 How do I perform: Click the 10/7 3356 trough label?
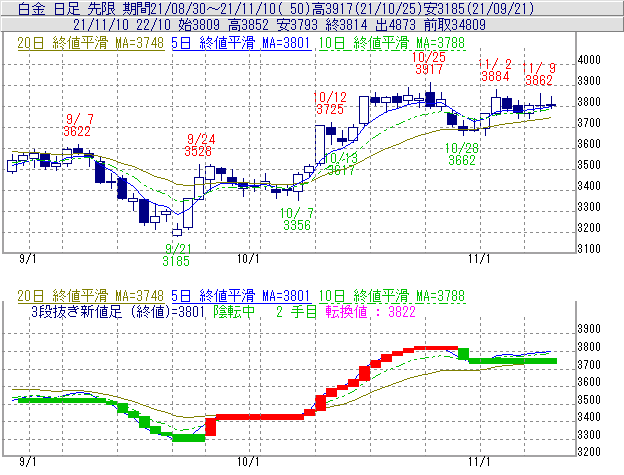point(297,219)
